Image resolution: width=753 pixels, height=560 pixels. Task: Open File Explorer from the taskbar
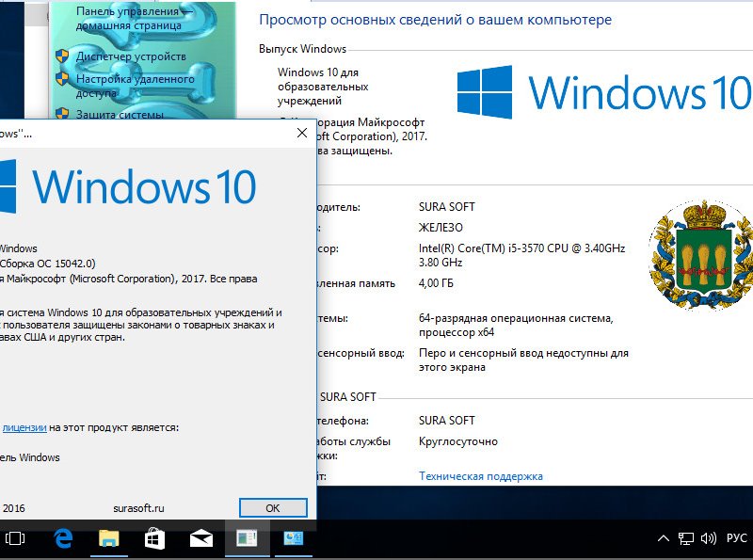click(109, 538)
